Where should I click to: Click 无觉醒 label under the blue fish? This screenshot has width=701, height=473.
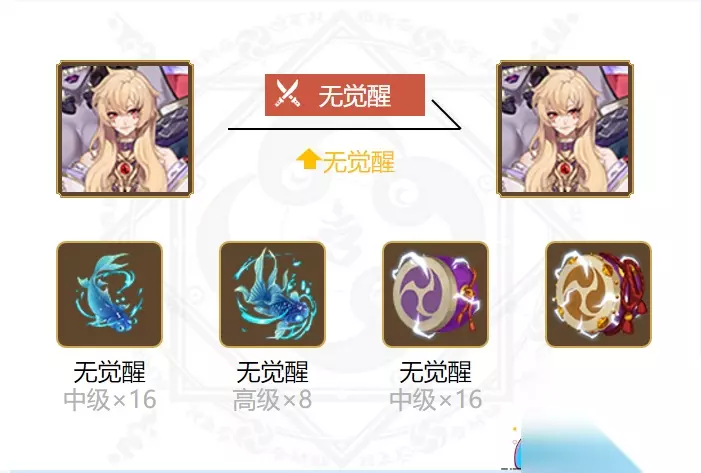click(110, 372)
